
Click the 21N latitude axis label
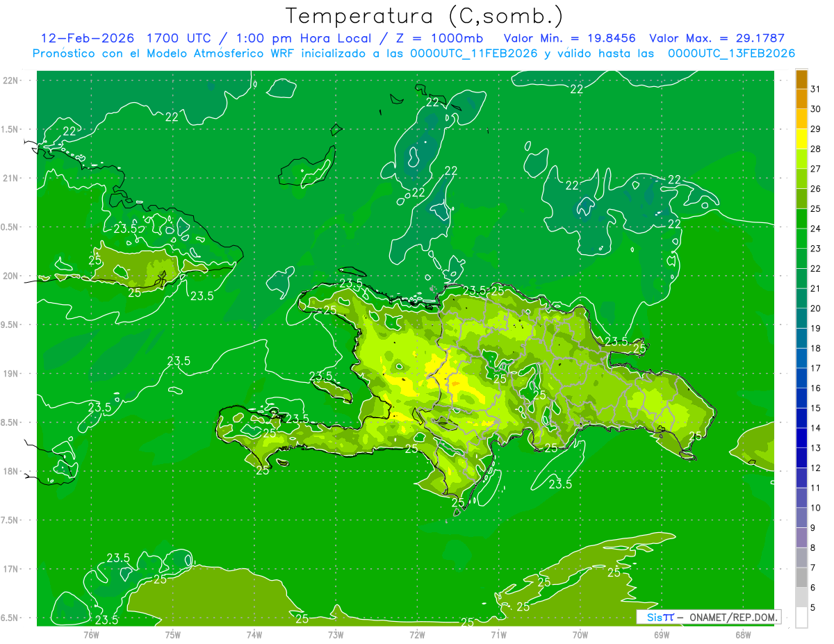pos(11,178)
